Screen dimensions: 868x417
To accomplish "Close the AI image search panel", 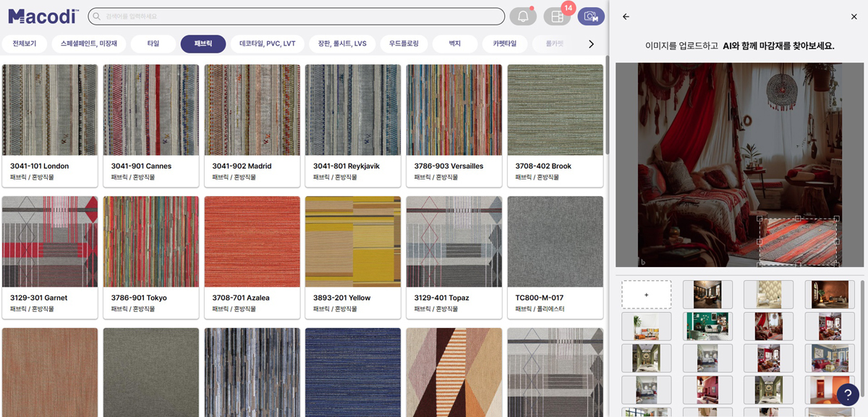I will coord(854,17).
